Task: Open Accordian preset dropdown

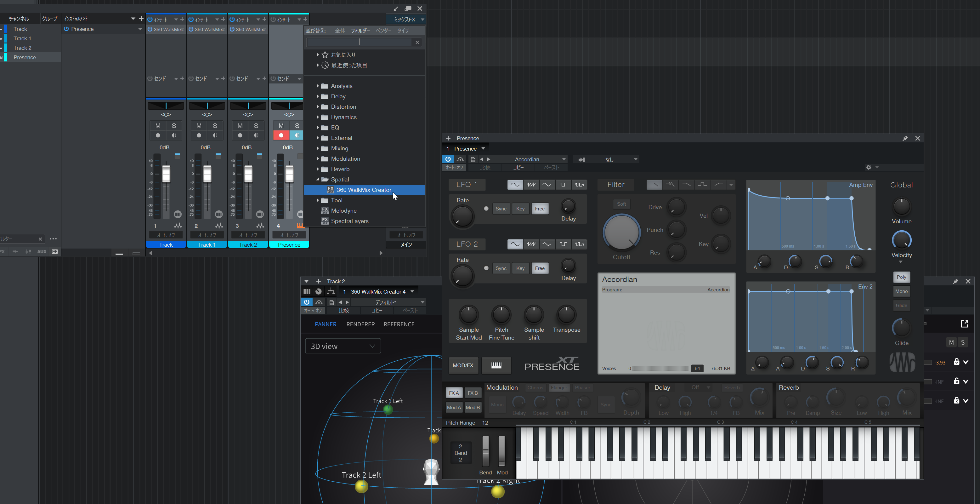Action: coord(564,159)
